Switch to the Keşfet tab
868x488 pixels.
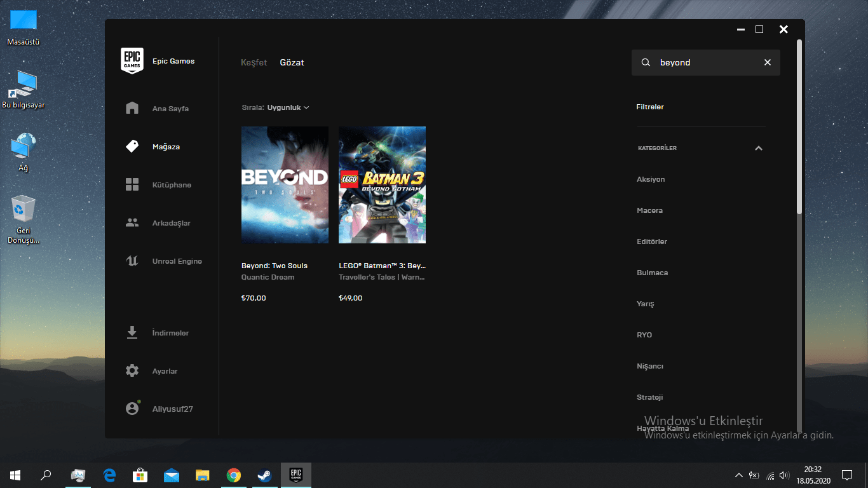click(254, 62)
